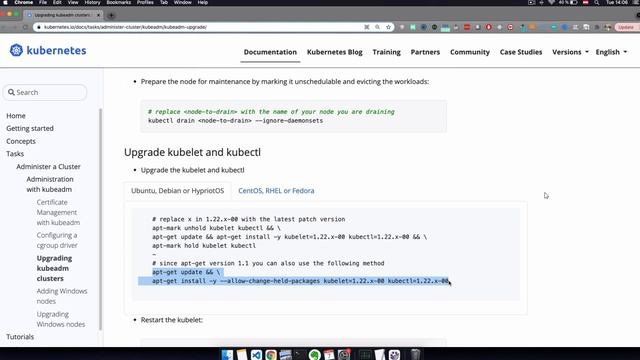This screenshot has height=360, width=640.
Task: Open Terminal from the dock
Action: click(300, 354)
